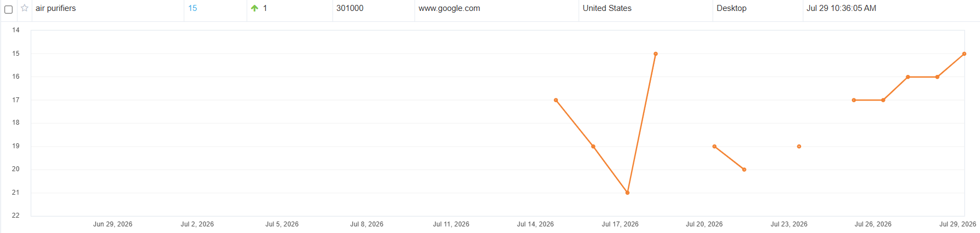
Task: Star the air purifiers keyword
Action: (25, 8)
